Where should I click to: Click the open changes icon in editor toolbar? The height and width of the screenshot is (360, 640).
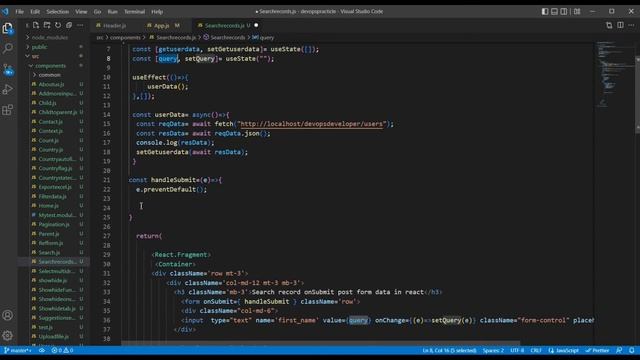pos(609,25)
